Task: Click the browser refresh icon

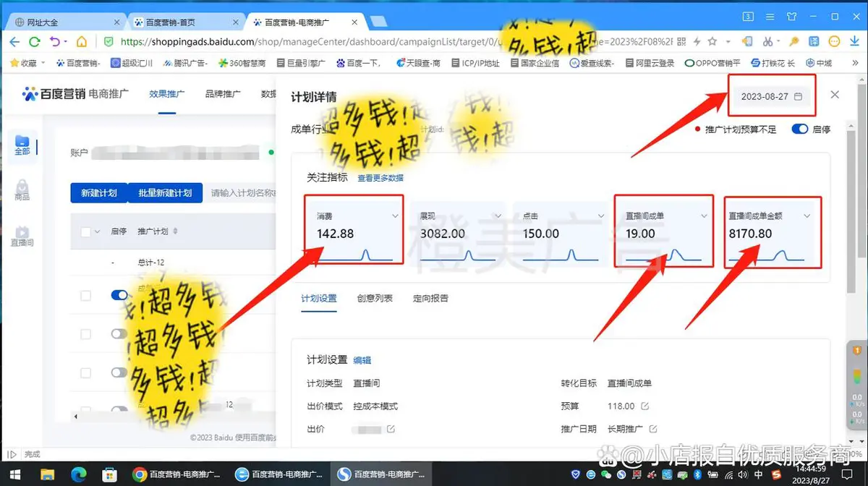Action: (x=35, y=42)
